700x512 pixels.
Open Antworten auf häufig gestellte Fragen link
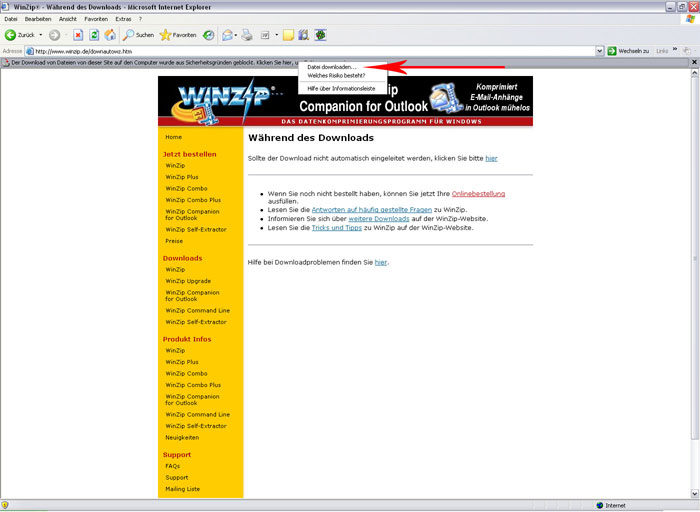(371, 209)
